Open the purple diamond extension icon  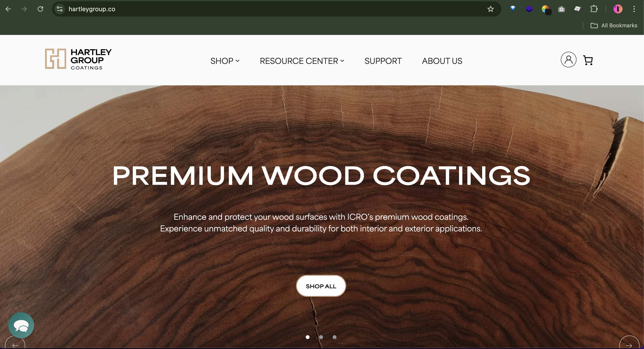point(529,9)
